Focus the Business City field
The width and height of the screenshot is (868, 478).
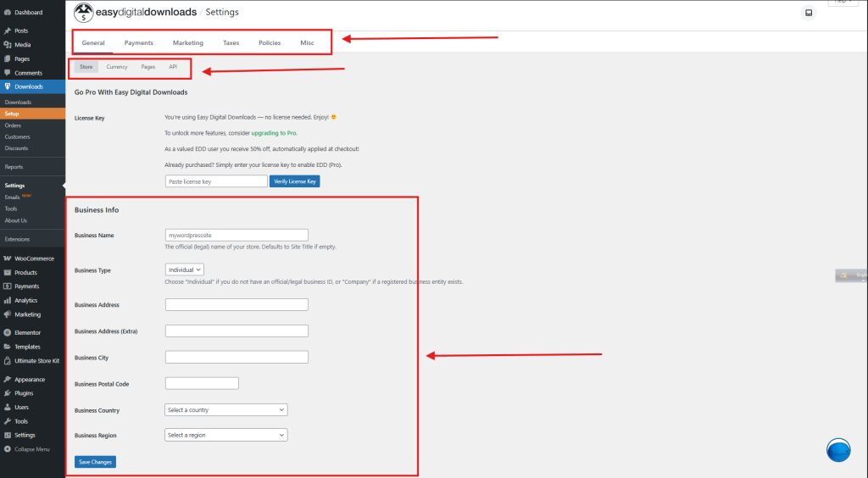point(236,357)
